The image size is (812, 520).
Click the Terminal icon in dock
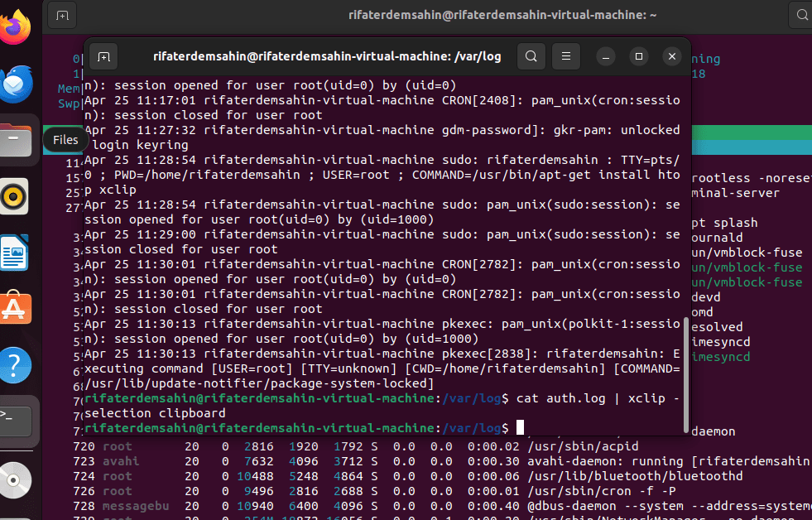tap(16, 421)
